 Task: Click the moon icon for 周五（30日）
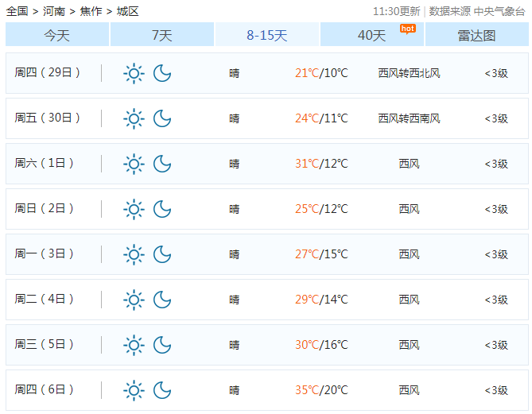162,118
